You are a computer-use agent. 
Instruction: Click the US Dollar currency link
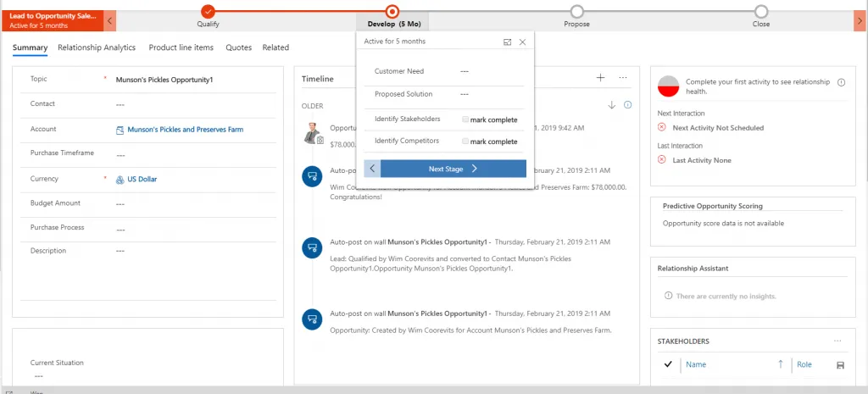(x=142, y=180)
